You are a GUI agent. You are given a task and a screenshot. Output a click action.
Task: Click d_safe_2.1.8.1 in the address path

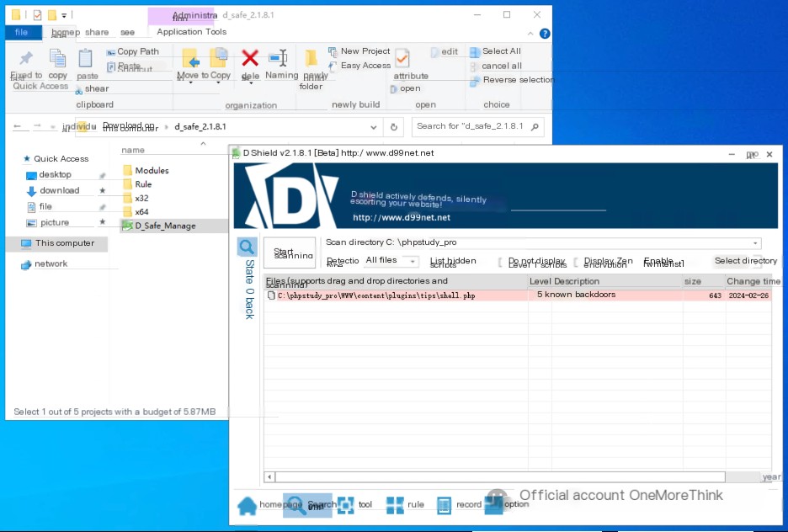tap(200, 126)
